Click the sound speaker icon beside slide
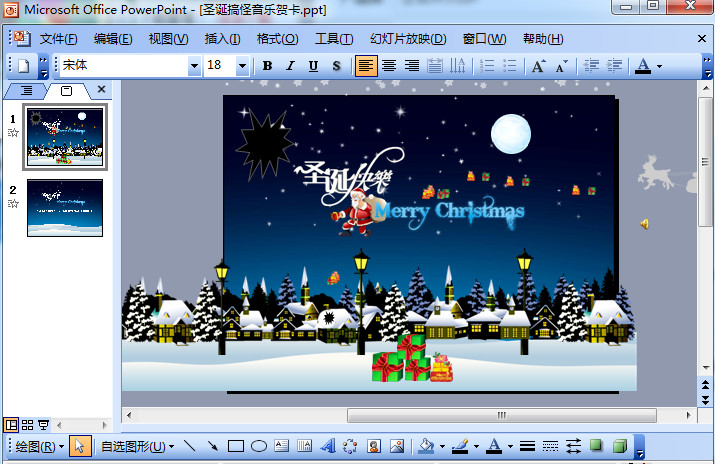The image size is (715, 464). click(x=645, y=224)
